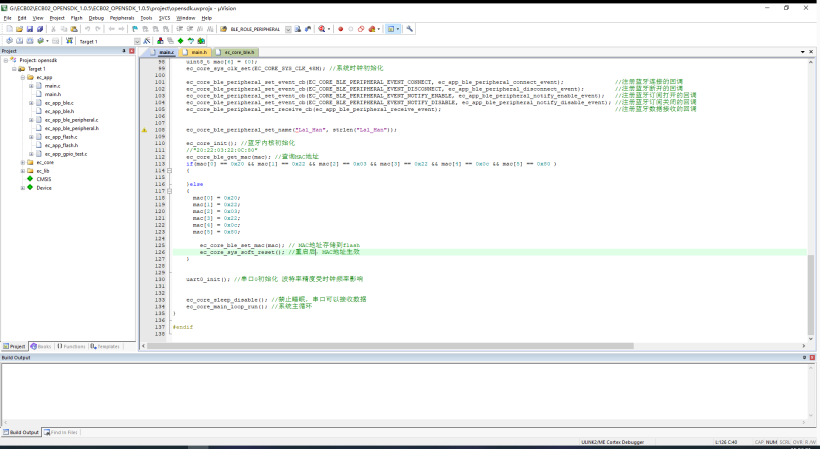Expand the ec_lib folder in tree

(24, 171)
